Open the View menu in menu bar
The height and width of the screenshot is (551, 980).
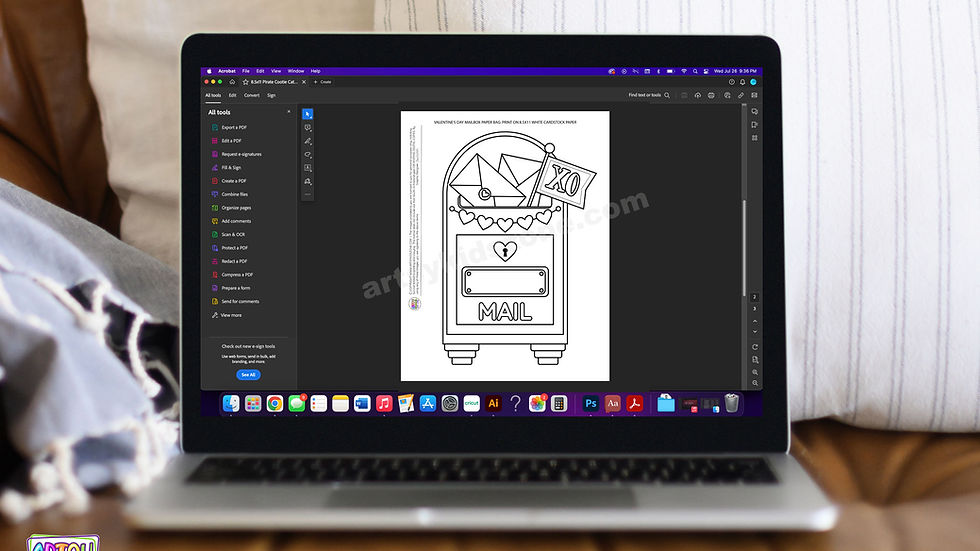click(x=276, y=71)
